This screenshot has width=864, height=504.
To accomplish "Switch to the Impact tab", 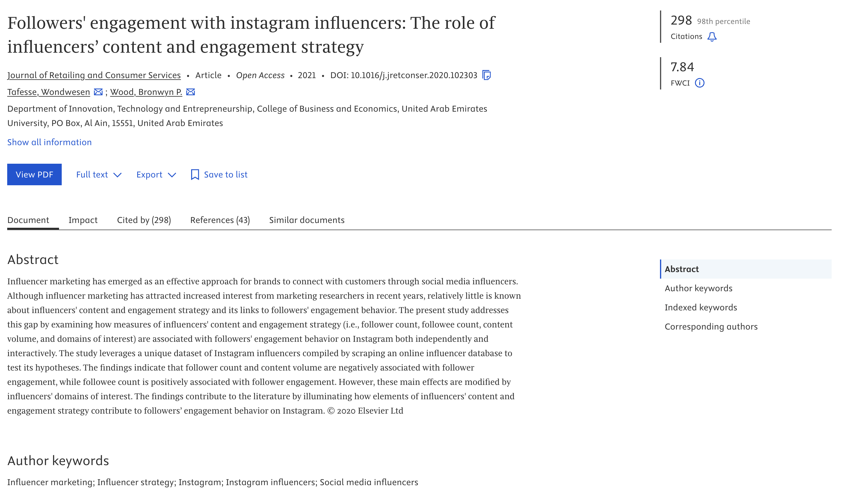I will click(x=83, y=220).
